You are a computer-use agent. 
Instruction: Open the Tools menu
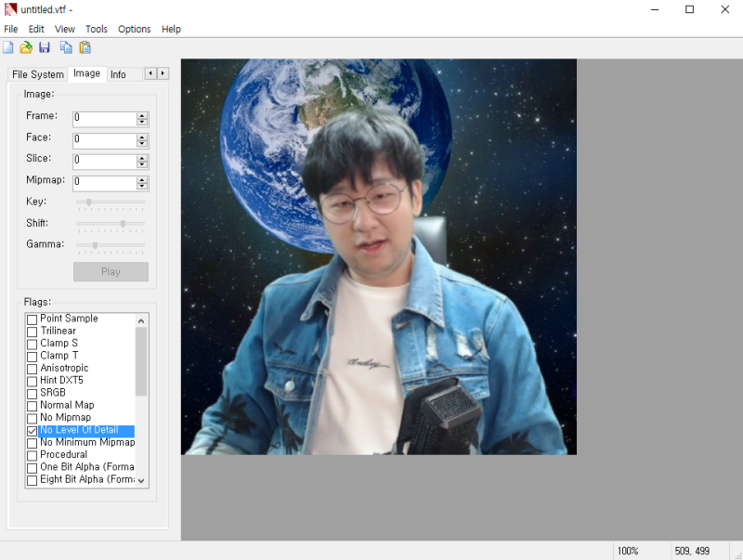[x=97, y=29]
